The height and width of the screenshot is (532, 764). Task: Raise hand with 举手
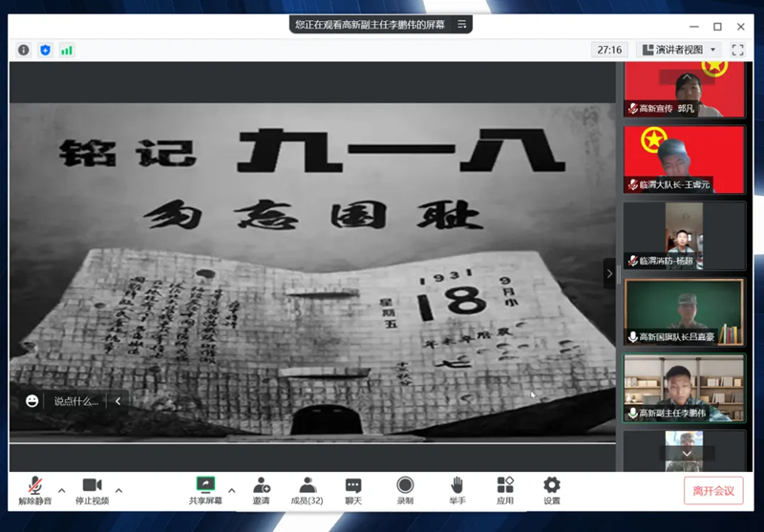457,491
